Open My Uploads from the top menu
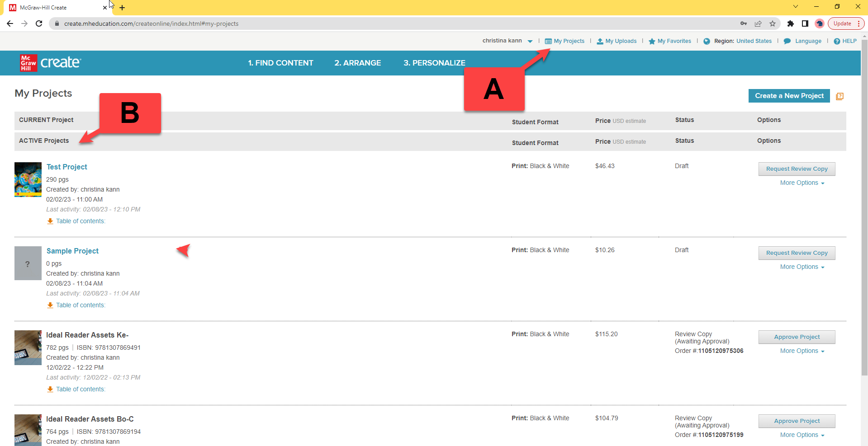Image resolution: width=868 pixels, height=446 pixels. tap(617, 41)
